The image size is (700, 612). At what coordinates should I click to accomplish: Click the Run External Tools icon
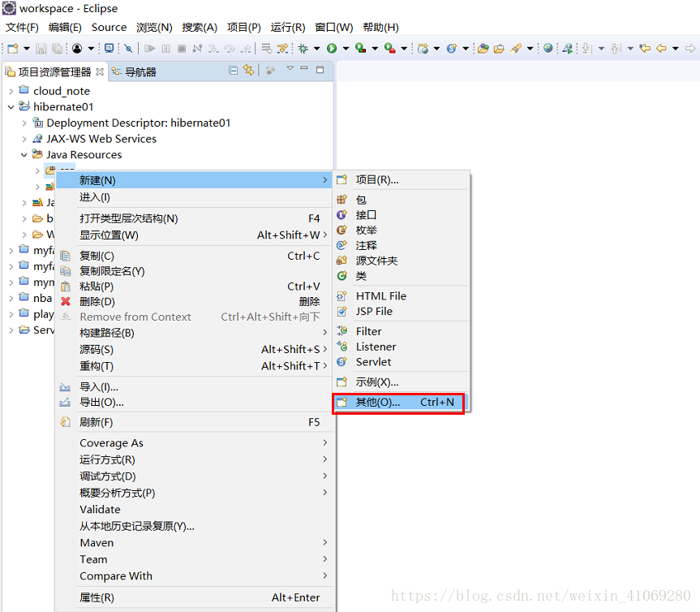tap(389, 48)
